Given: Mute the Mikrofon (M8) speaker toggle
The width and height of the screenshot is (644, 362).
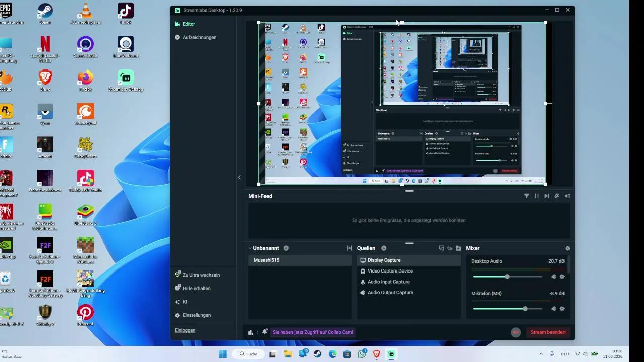Looking at the screenshot, I should (x=554, y=309).
